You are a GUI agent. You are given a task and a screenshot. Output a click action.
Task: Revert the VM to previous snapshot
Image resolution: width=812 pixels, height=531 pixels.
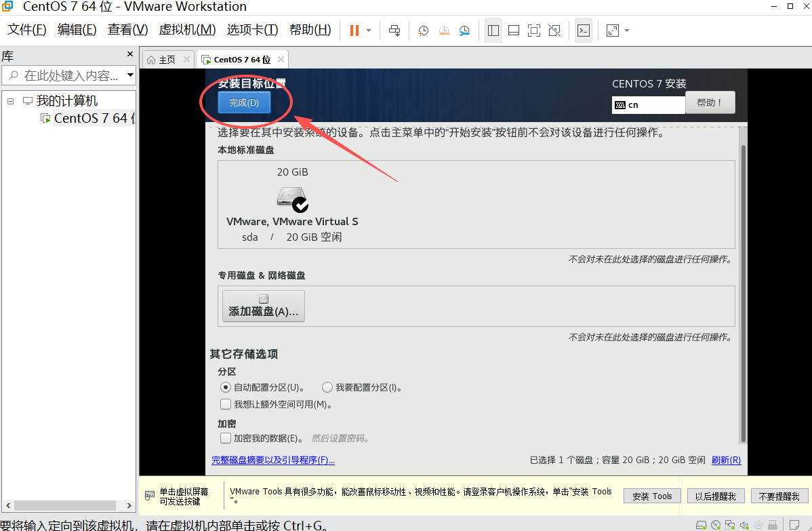tap(444, 31)
